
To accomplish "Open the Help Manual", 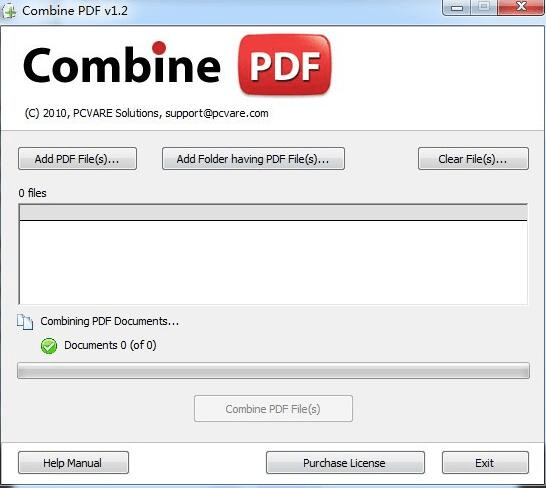I will point(73,463).
